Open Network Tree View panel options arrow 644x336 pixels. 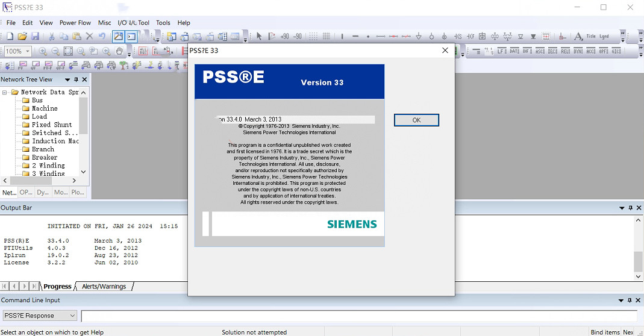67,79
